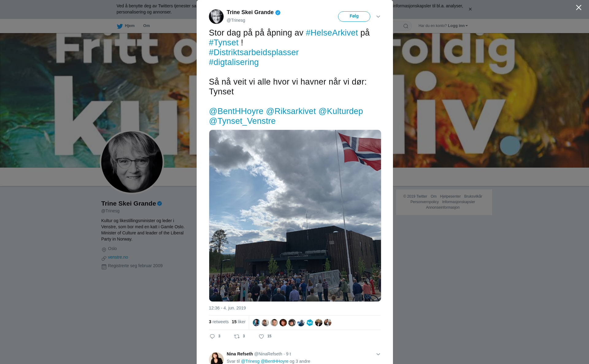Viewport: 589px width, 364px height.
Task: Click the reply speech bubble icon
Action: tap(212, 336)
